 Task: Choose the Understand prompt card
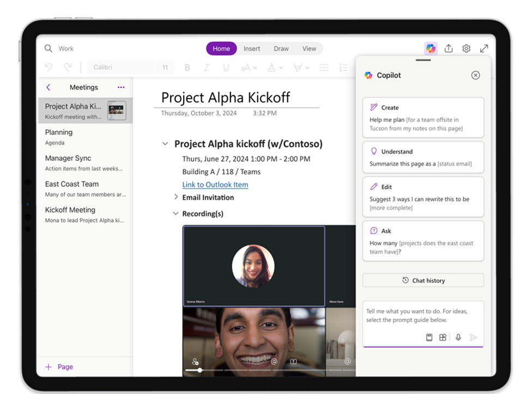(423, 157)
